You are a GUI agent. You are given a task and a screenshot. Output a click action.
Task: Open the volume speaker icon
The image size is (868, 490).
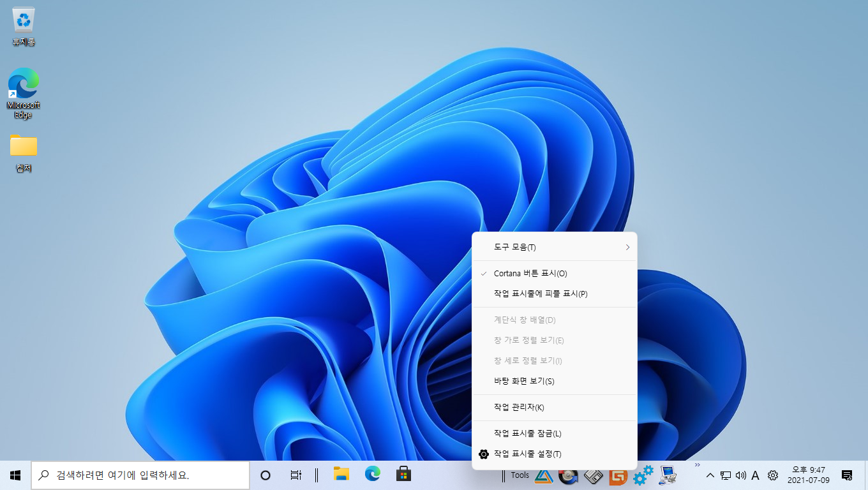point(741,475)
